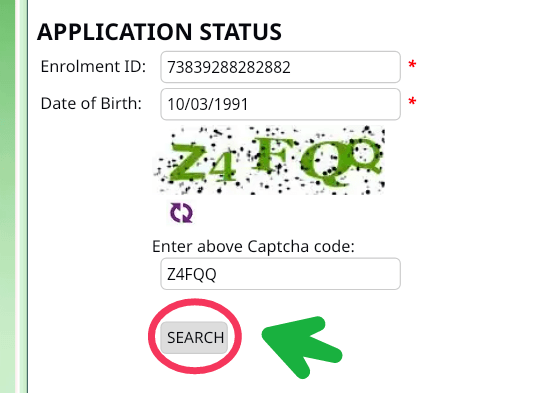Click the green gradient sidebar strip
This screenshot has width=540, height=393.
tap(8, 196)
